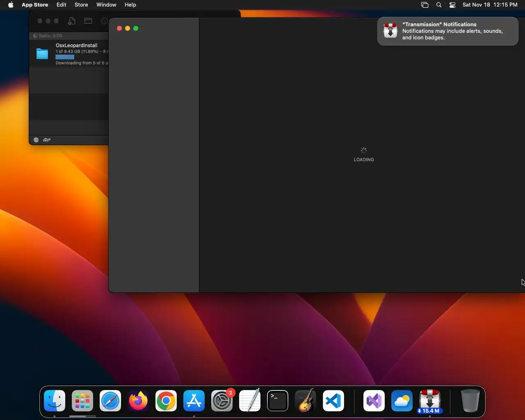Launch GarageBand from the Dock
This screenshot has width=525, height=420.
point(306,401)
